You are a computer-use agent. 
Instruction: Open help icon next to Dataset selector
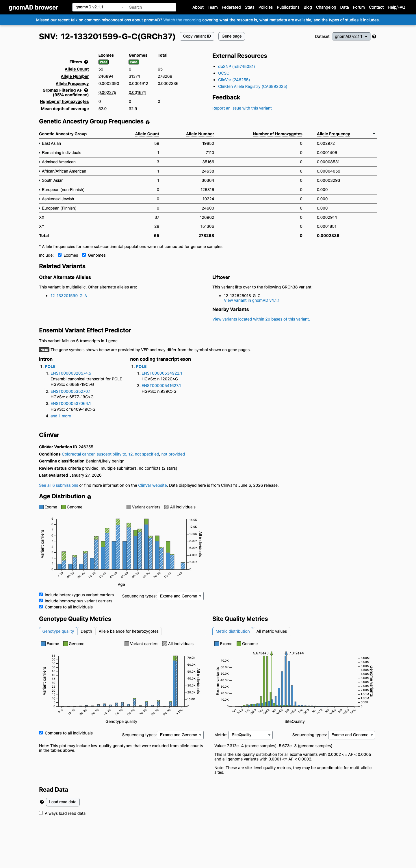click(374, 36)
